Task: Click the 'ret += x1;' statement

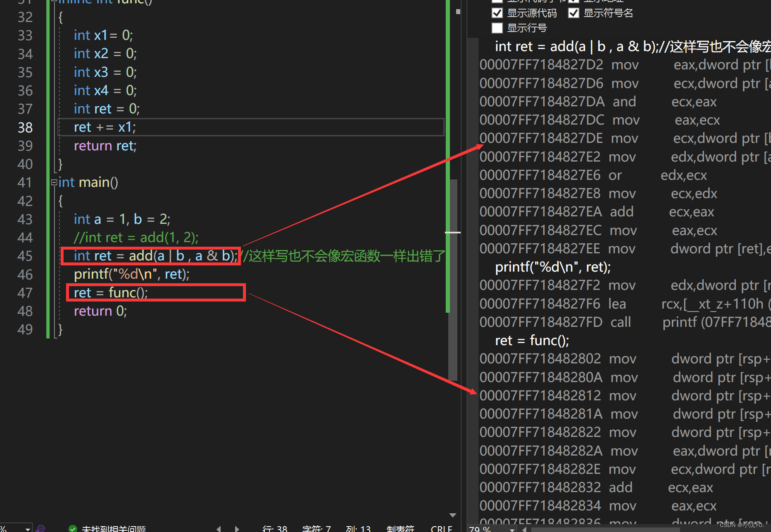Action: pos(105,127)
